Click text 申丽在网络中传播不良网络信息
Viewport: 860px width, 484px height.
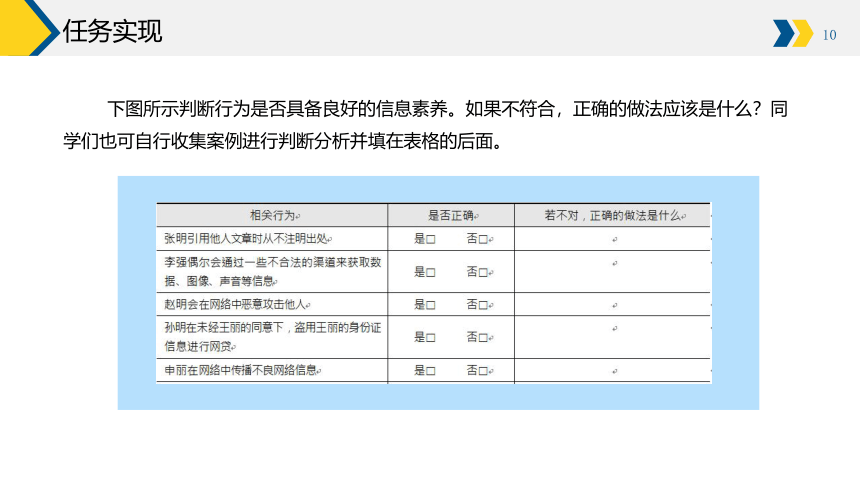(240, 370)
